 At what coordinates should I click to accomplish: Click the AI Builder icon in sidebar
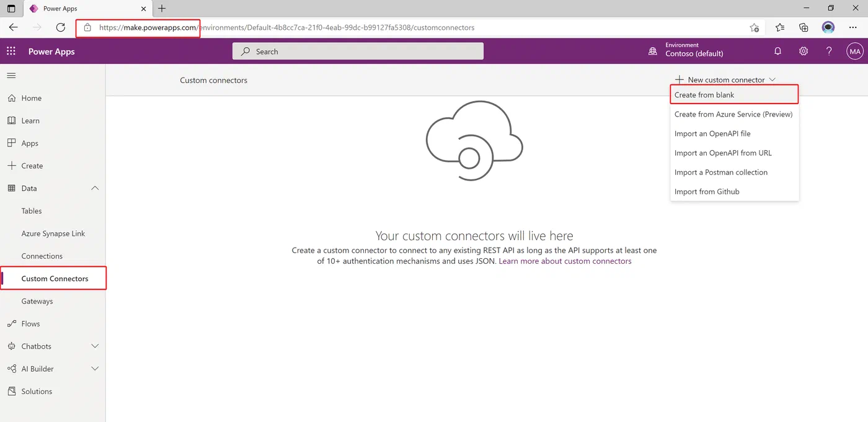tap(11, 369)
